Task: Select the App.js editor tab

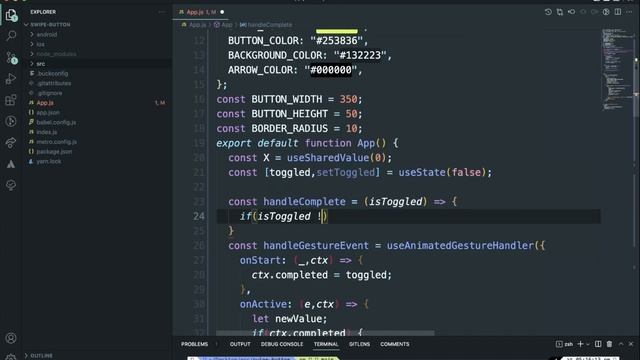Action: (201, 12)
